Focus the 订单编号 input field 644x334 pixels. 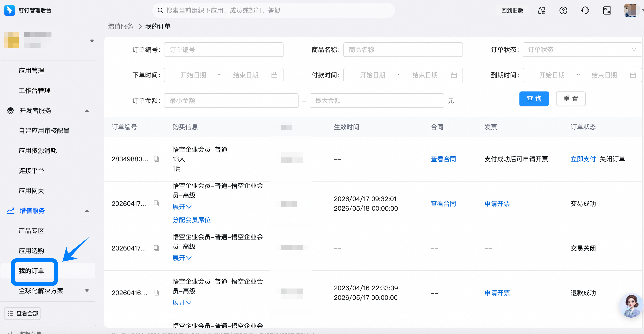tap(223, 50)
